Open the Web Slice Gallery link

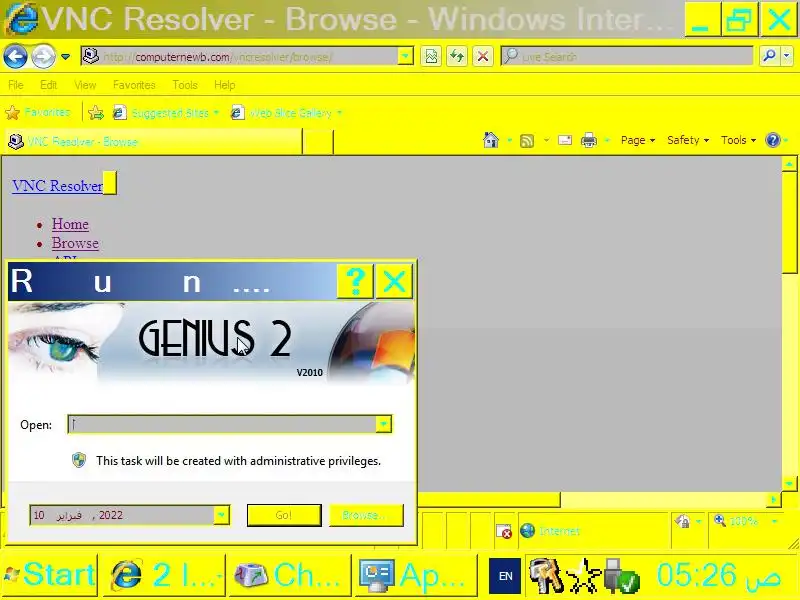tap(287, 113)
